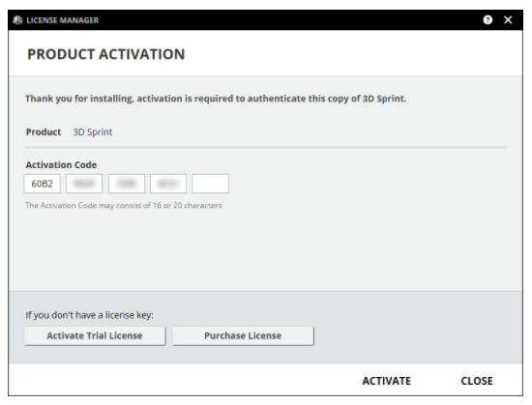
Task: Focus the third activation code field
Action: 127,184
